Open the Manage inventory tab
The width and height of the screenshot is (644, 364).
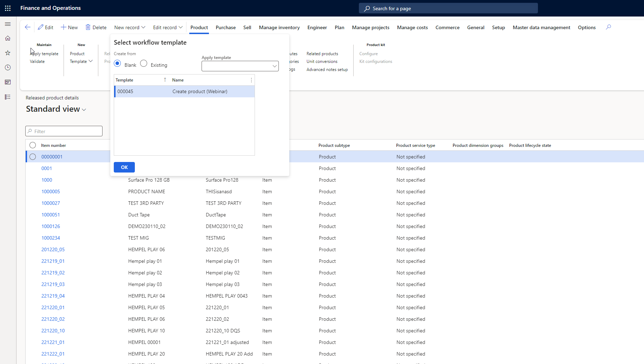click(280, 27)
